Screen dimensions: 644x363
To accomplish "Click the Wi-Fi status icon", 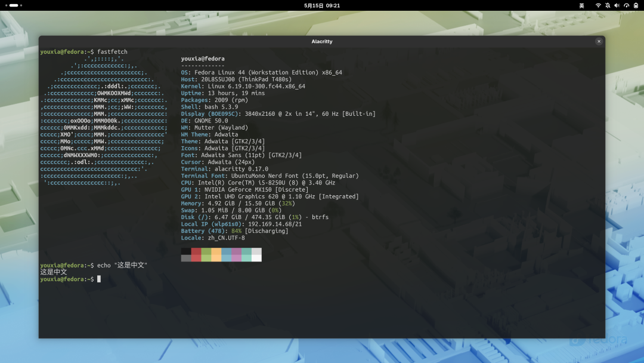I will click(x=598, y=5).
